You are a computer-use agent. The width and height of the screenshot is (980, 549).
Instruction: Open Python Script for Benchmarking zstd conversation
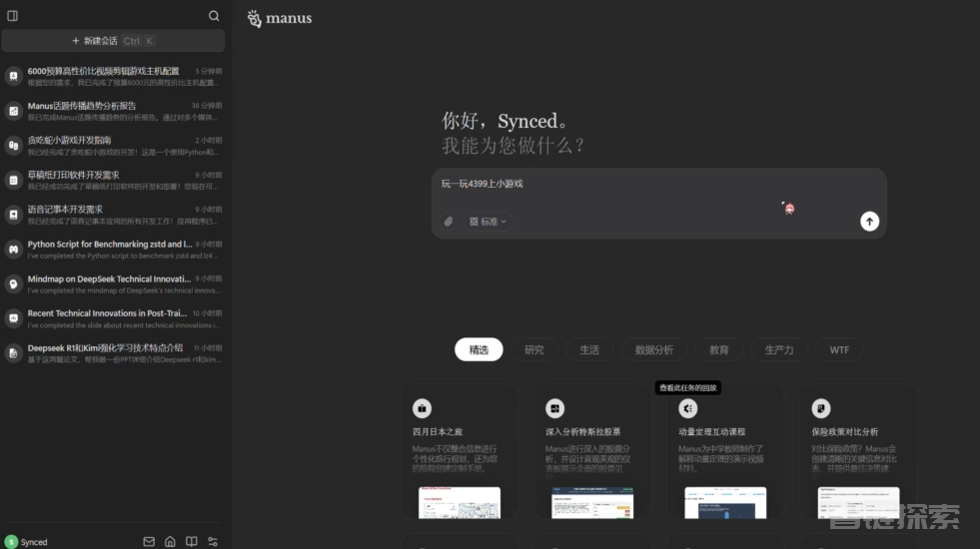point(113,250)
